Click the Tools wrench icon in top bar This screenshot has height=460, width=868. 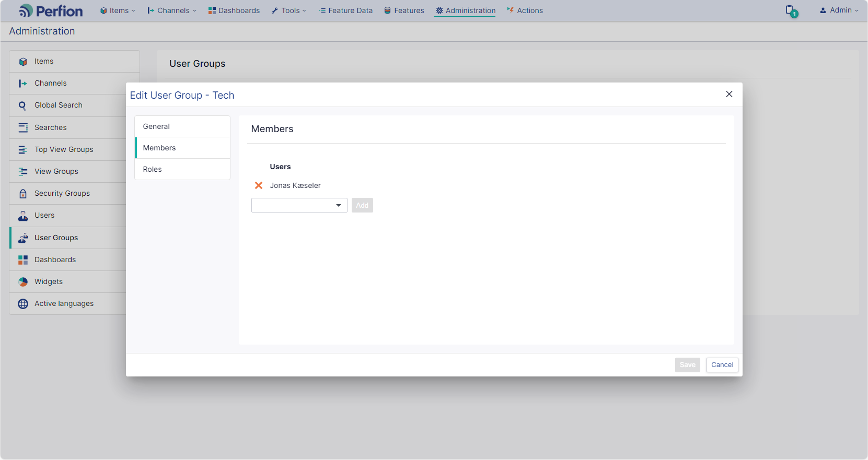pyautogui.click(x=275, y=10)
